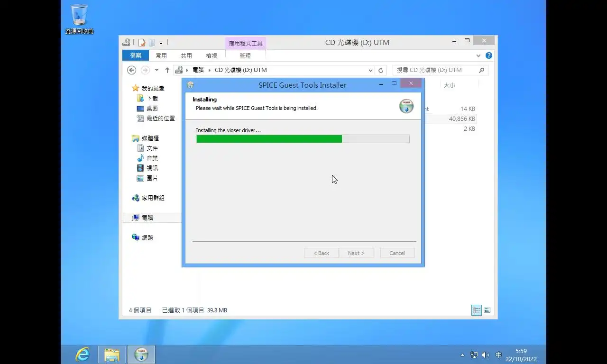Open File Explorer from taskbar
The height and width of the screenshot is (364, 607).
click(112, 355)
